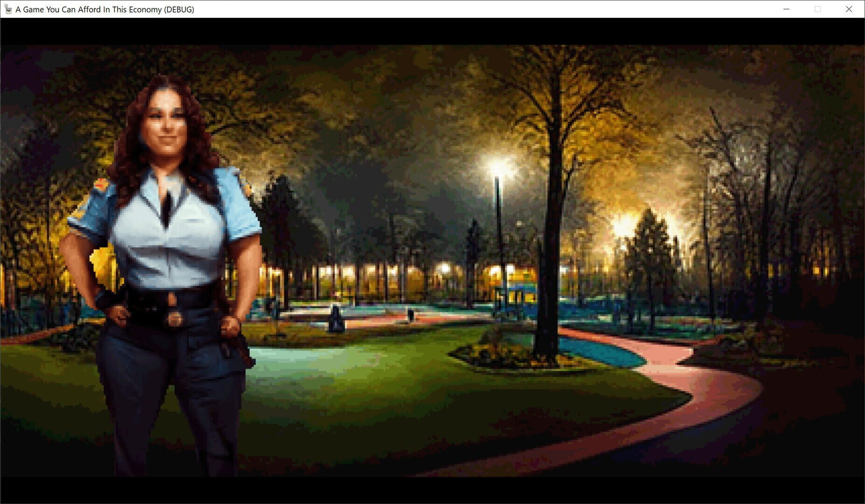
Task: Click the game's title bar application icon
Action: click(8, 9)
